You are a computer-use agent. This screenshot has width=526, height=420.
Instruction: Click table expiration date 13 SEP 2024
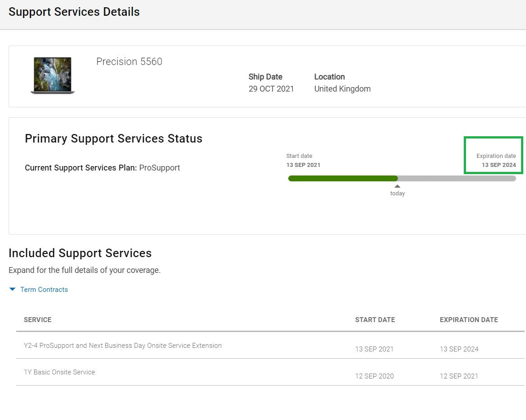click(x=459, y=349)
